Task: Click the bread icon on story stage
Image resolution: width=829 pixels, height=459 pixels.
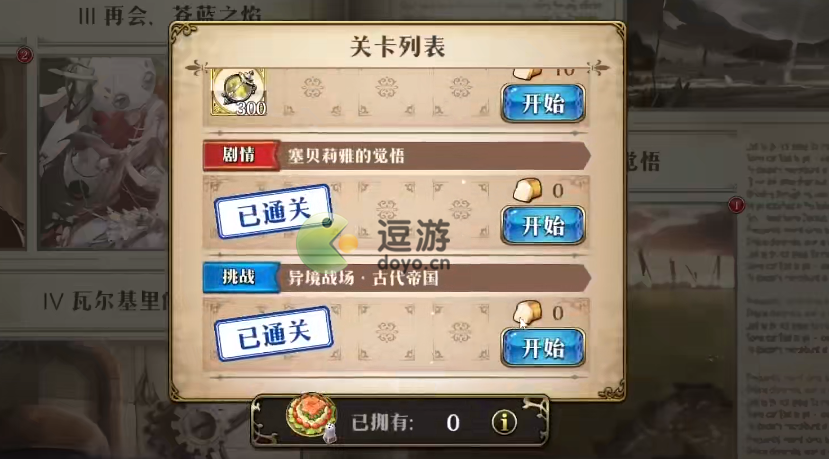Action: [x=528, y=190]
